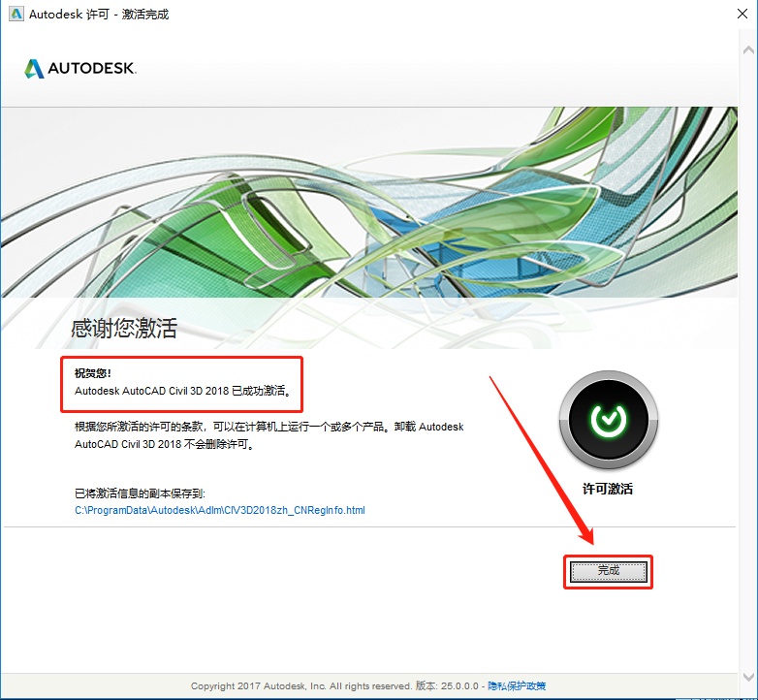
Task: Click the green checkmark activation icon
Action: tap(608, 420)
